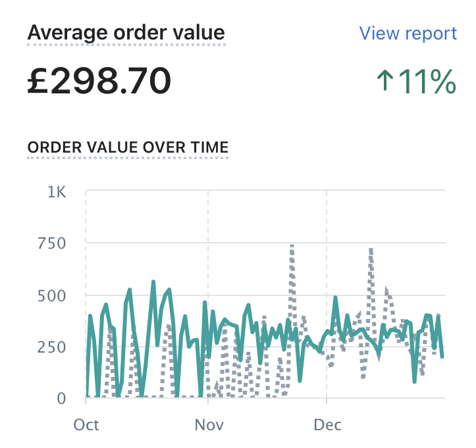476x448 pixels.
Task: Click the green upward arrow icon
Action: click(384, 82)
